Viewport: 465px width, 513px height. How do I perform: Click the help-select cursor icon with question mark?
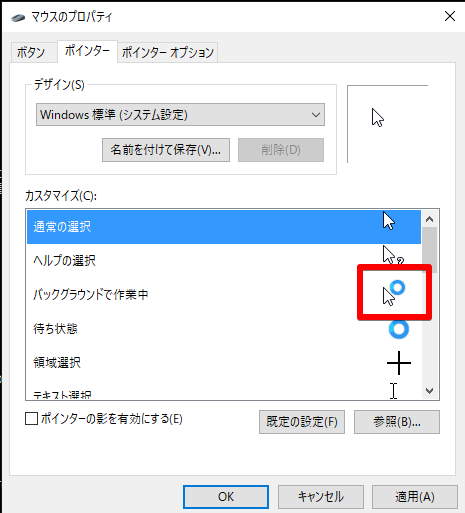click(x=393, y=255)
